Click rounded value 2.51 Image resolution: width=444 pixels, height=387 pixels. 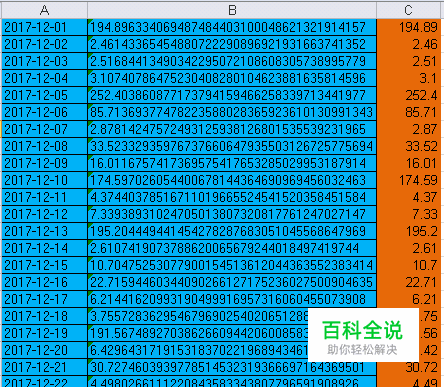tap(408, 61)
